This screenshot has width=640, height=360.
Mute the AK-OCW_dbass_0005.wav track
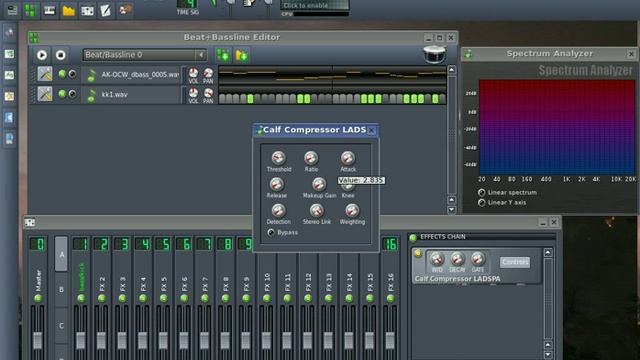tap(62, 74)
